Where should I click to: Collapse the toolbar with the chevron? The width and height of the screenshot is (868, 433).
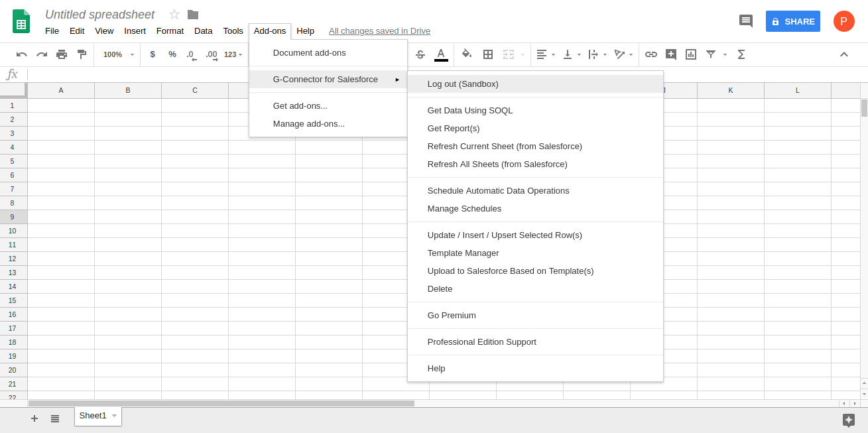(x=844, y=54)
